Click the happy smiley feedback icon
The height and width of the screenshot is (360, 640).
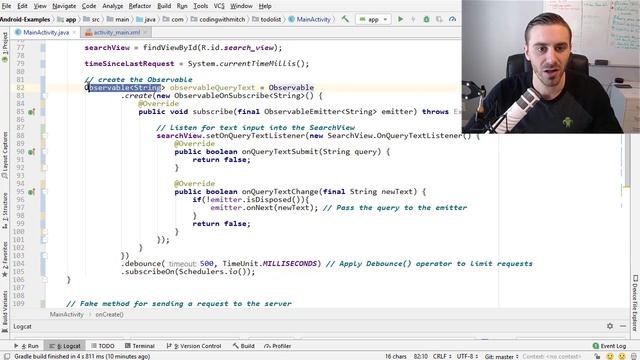610,356
